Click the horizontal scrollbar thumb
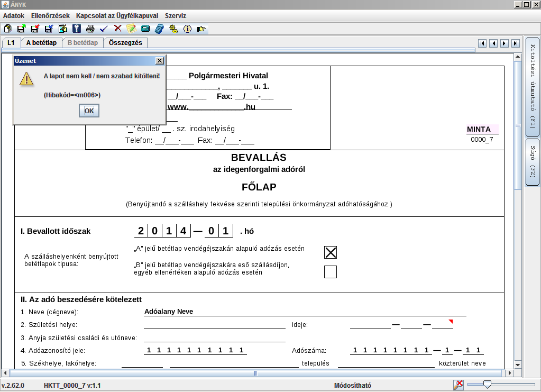541x392 pixels. coord(255,373)
